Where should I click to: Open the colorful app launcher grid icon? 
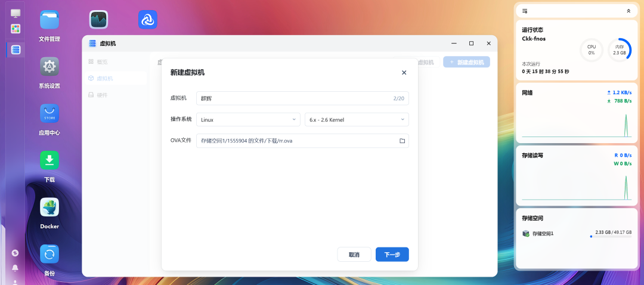[x=16, y=29]
